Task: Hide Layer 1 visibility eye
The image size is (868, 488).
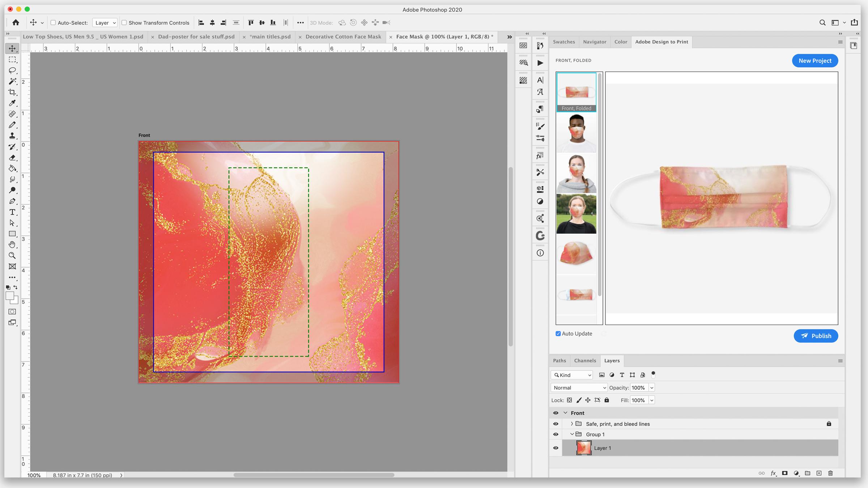Action: coord(556,448)
